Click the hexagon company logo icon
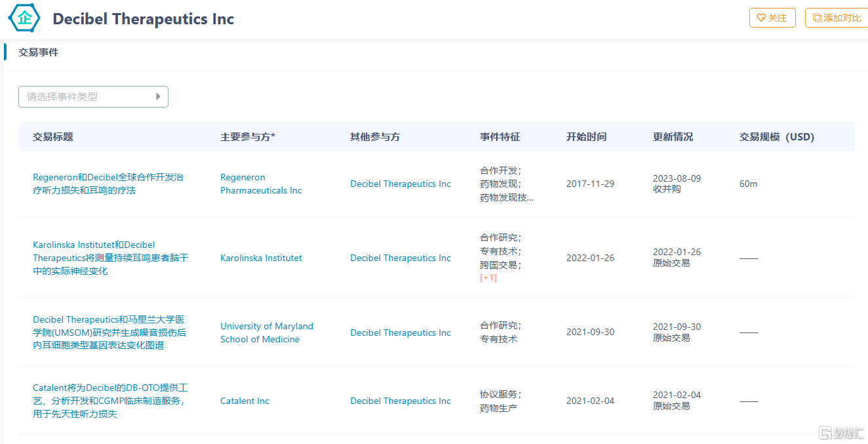868x444 pixels. point(24,18)
